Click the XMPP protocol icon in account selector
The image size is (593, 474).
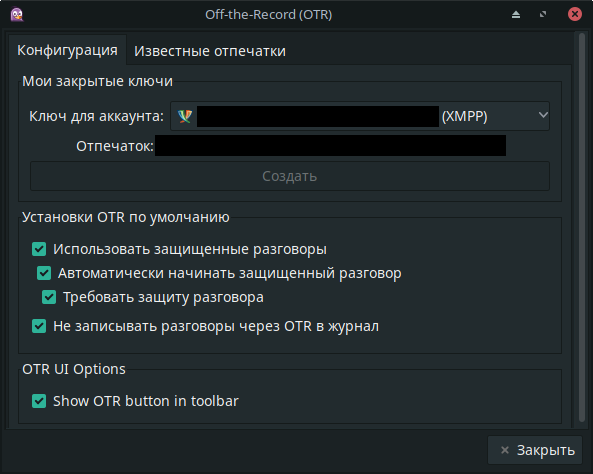185,116
